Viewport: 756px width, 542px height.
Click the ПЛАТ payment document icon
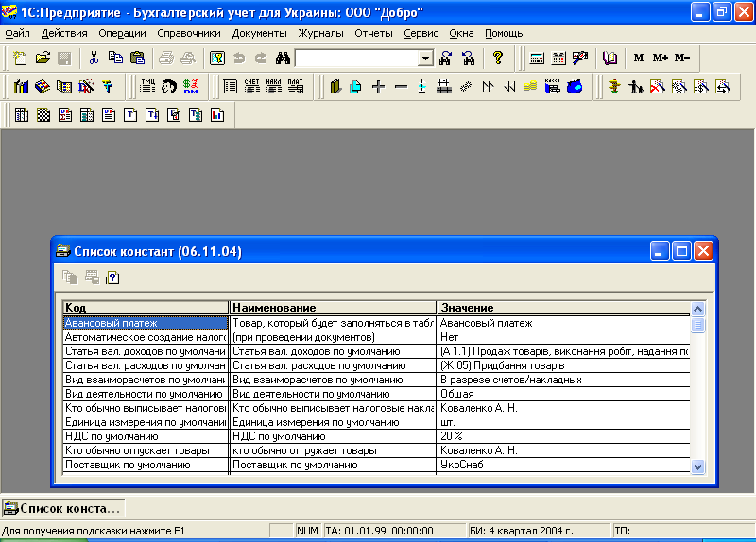[295, 87]
